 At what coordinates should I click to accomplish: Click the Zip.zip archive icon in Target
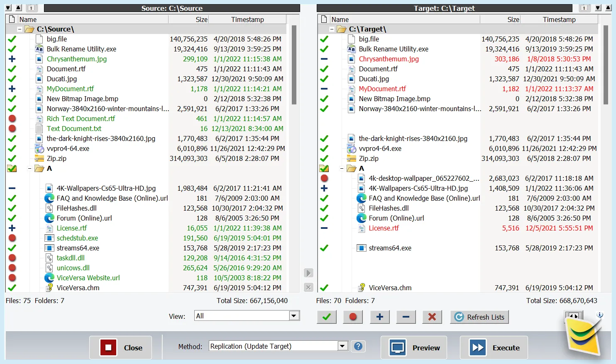click(x=352, y=158)
